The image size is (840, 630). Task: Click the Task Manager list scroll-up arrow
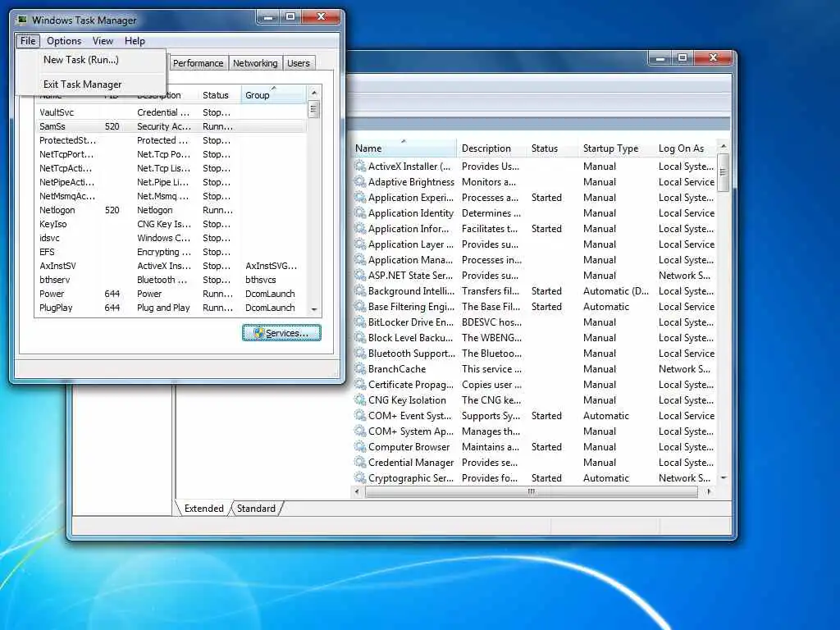(314, 93)
